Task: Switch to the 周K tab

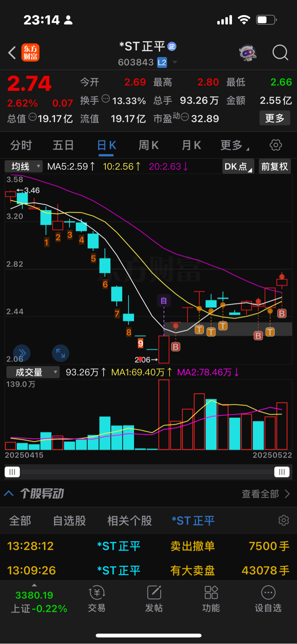Action: coord(149,145)
